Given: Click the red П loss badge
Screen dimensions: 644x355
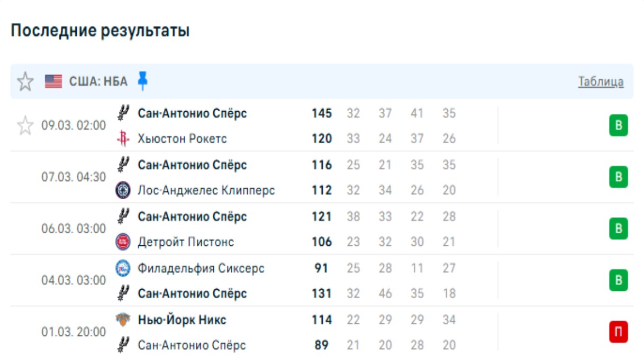Looking at the screenshot, I should [618, 332].
